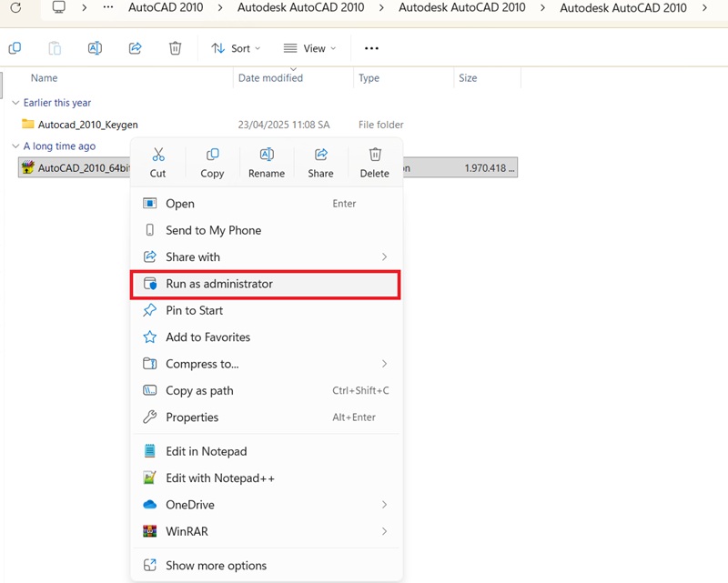Expand the Compress to submenu

pos(384,364)
